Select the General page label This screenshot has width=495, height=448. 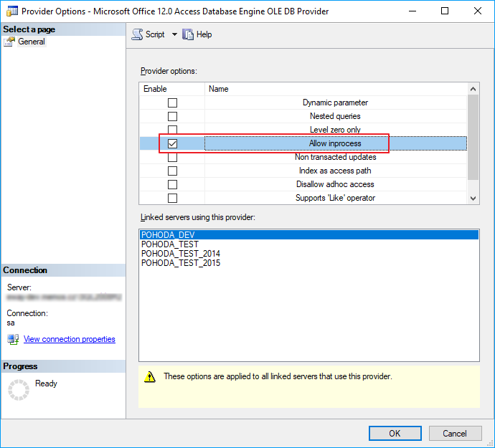(x=32, y=42)
